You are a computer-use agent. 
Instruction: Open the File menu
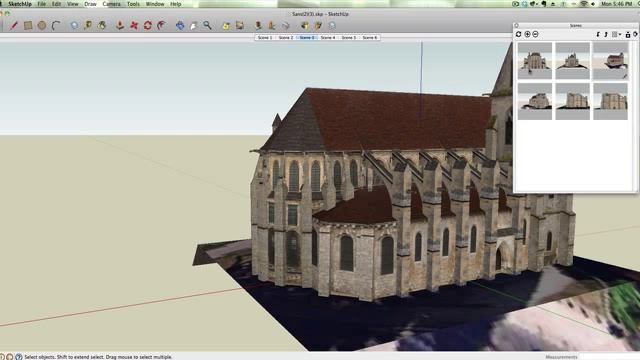coord(42,4)
